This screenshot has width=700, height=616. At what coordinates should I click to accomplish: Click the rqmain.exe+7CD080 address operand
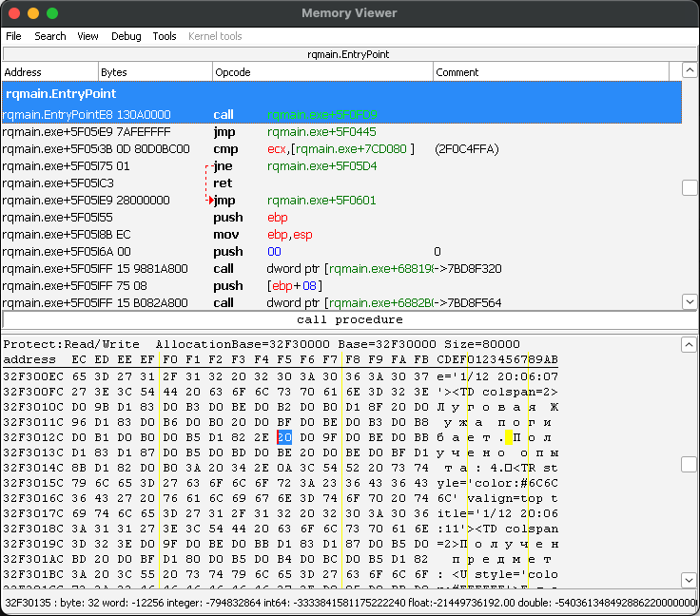[x=351, y=149]
